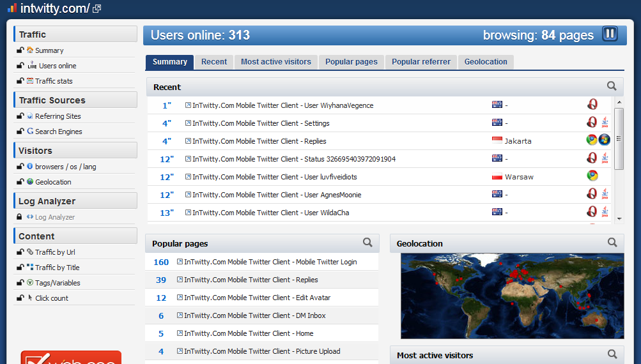
Task: Open the link icon before the Edit Avatar page
Action: tap(180, 298)
